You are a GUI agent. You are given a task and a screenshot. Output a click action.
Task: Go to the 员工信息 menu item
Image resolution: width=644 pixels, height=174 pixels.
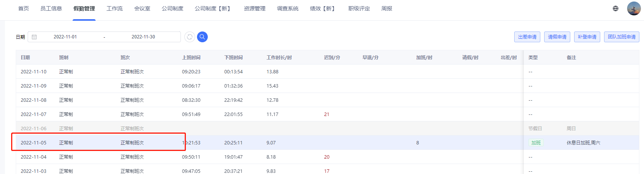coord(51,8)
